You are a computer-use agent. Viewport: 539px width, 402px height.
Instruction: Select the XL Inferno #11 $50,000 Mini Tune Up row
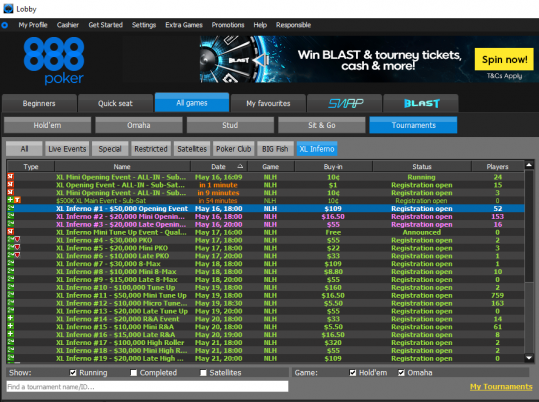tap(266, 295)
